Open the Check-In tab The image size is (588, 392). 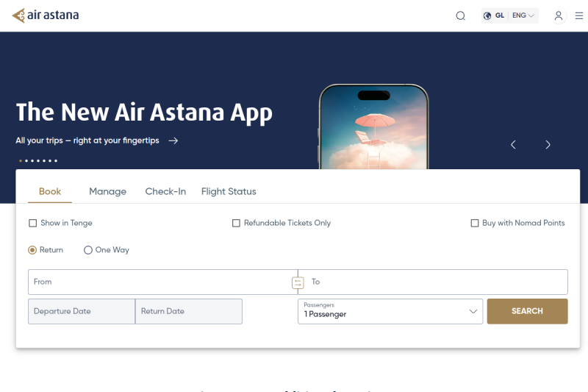click(x=165, y=192)
